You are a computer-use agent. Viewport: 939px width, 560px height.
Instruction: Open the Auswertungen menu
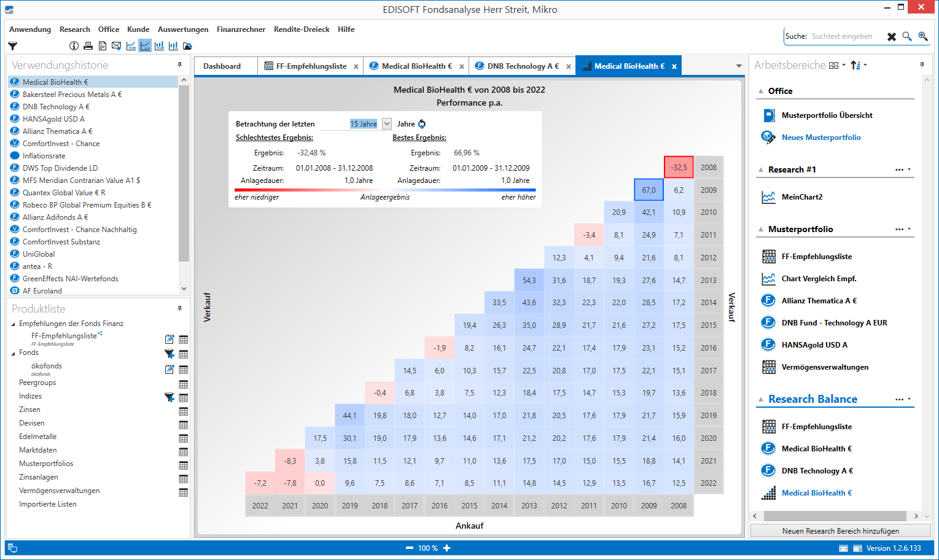tap(182, 29)
